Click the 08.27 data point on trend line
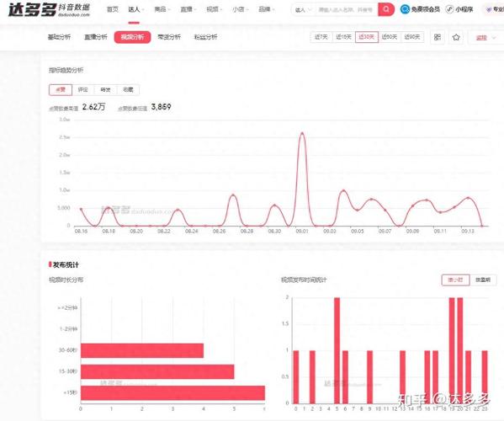 233,195
